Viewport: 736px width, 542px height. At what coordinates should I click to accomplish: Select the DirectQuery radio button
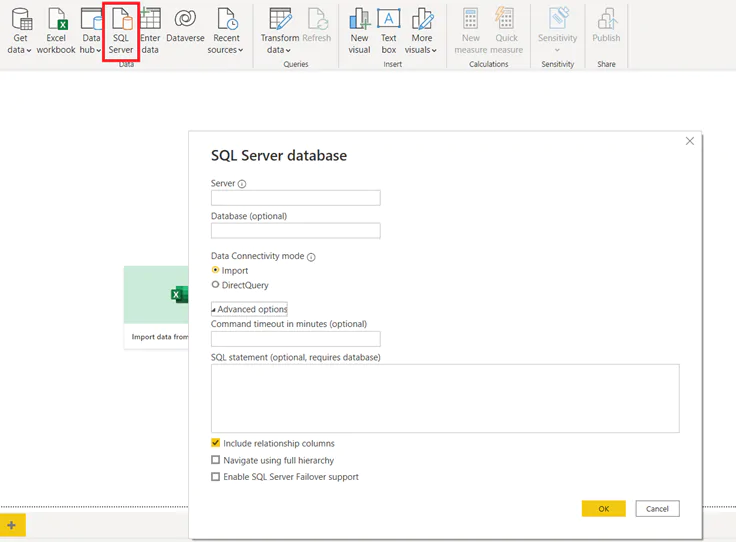coord(215,285)
